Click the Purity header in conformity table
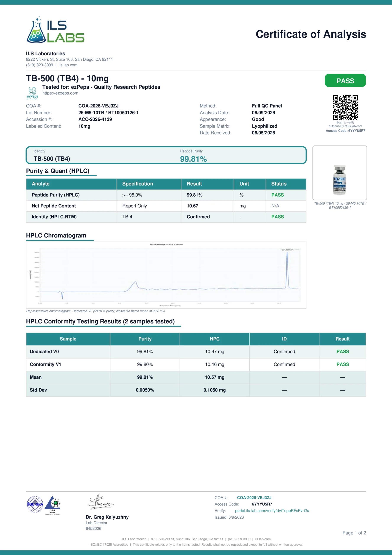Viewport: 392px width, 555px height. click(x=145, y=339)
